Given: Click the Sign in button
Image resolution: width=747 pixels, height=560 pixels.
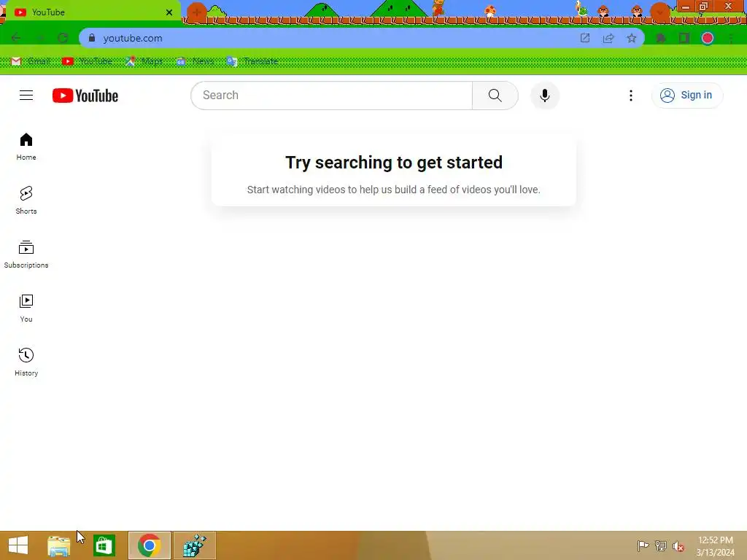Looking at the screenshot, I should pyautogui.click(x=686, y=96).
